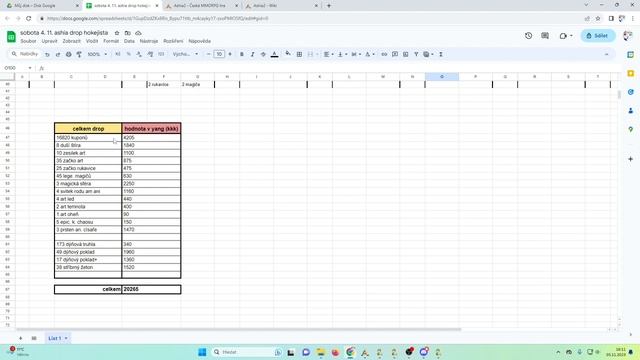Open version history clock icon

[x=529, y=36]
